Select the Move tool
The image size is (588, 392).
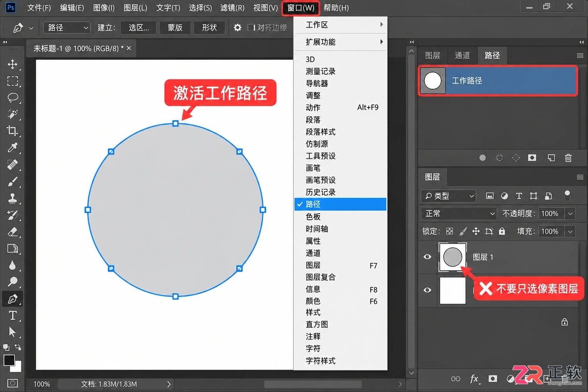[x=13, y=65]
